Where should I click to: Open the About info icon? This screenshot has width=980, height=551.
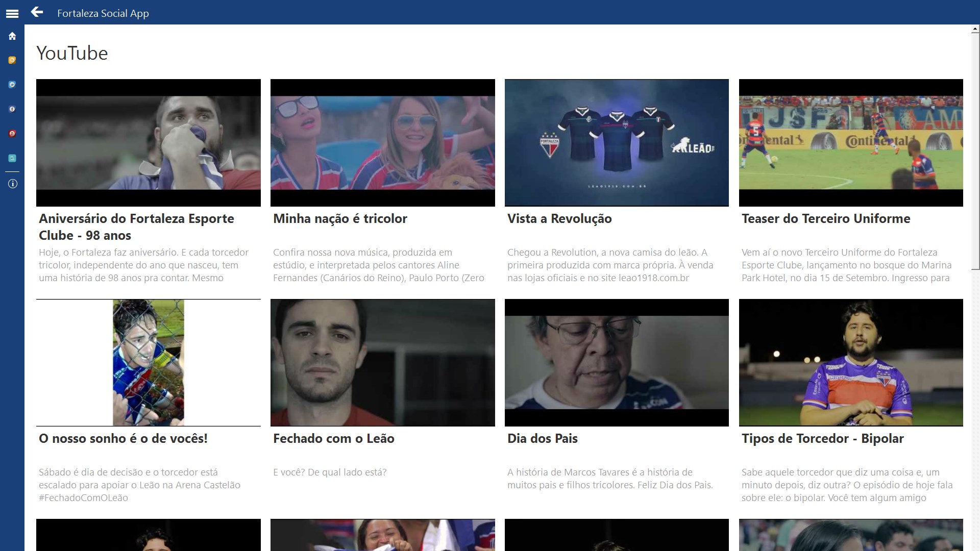[x=12, y=184]
